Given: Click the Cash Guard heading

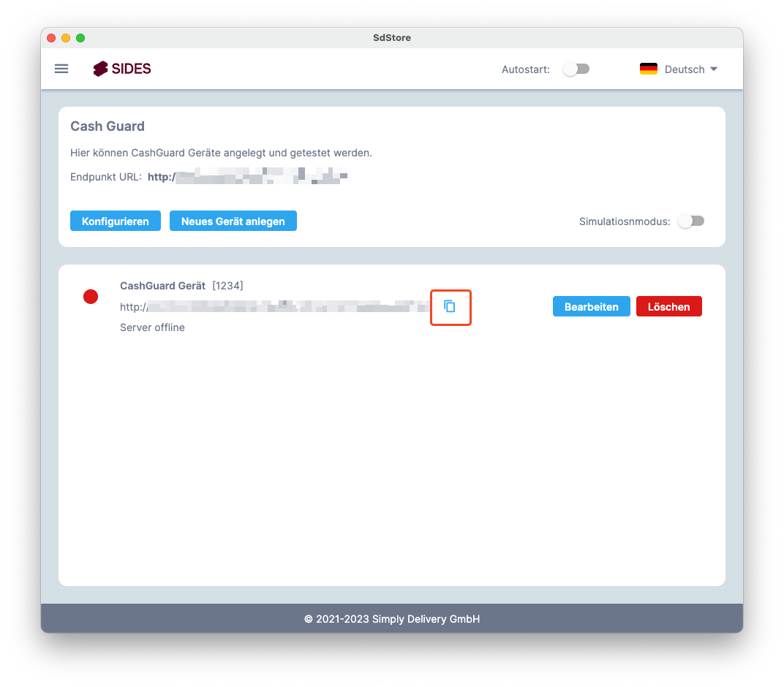Looking at the screenshot, I should [x=108, y=126].
